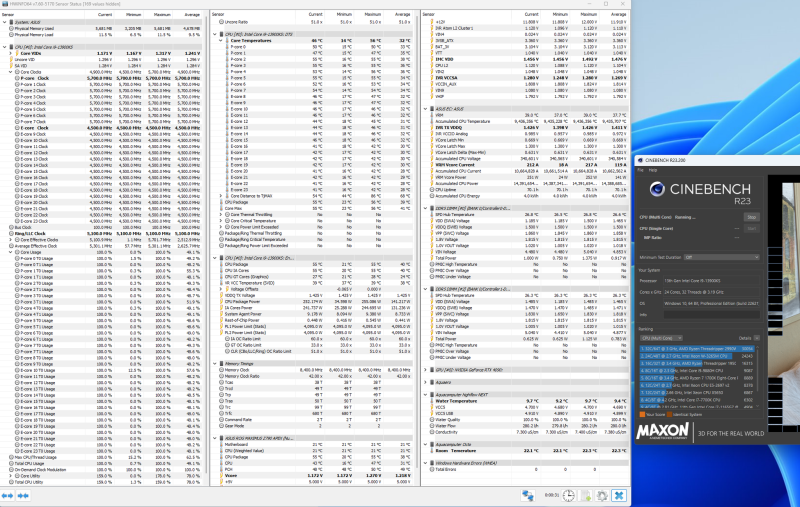This screenshot has width=800, height=507.
Task: Close sensor status with the blue X icon
Action: click(619, 495)
